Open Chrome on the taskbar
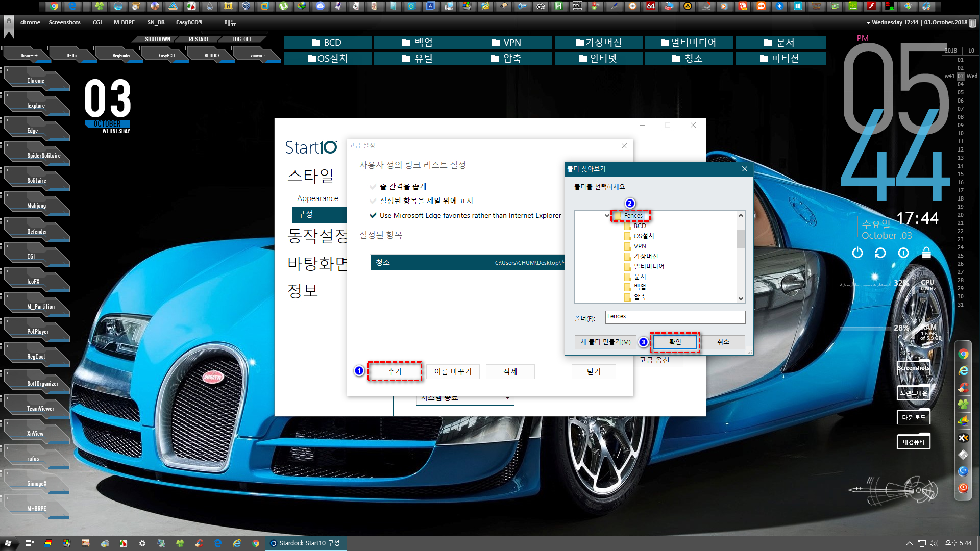The width and height of the screenshot is (980, 551). click(x=256, y=543)
